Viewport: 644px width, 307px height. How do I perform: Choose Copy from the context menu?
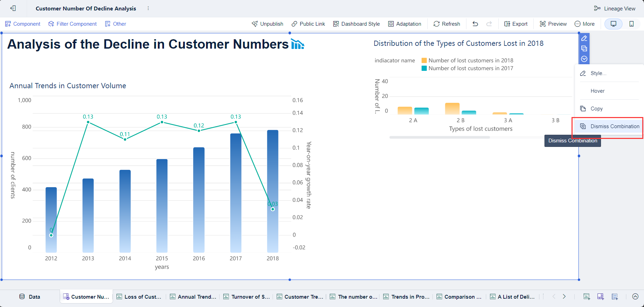click(609, 109)
